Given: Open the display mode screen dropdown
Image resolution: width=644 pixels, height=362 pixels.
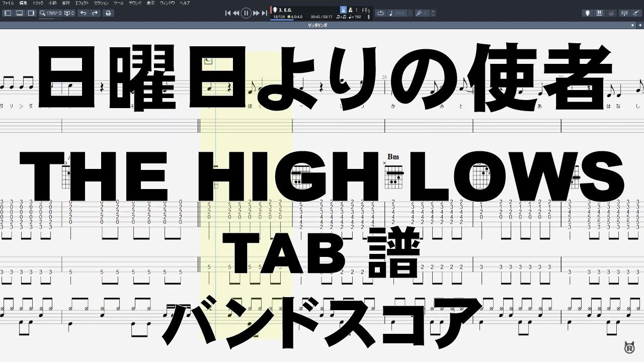Looking at the screenshot, I should (69, 13).
